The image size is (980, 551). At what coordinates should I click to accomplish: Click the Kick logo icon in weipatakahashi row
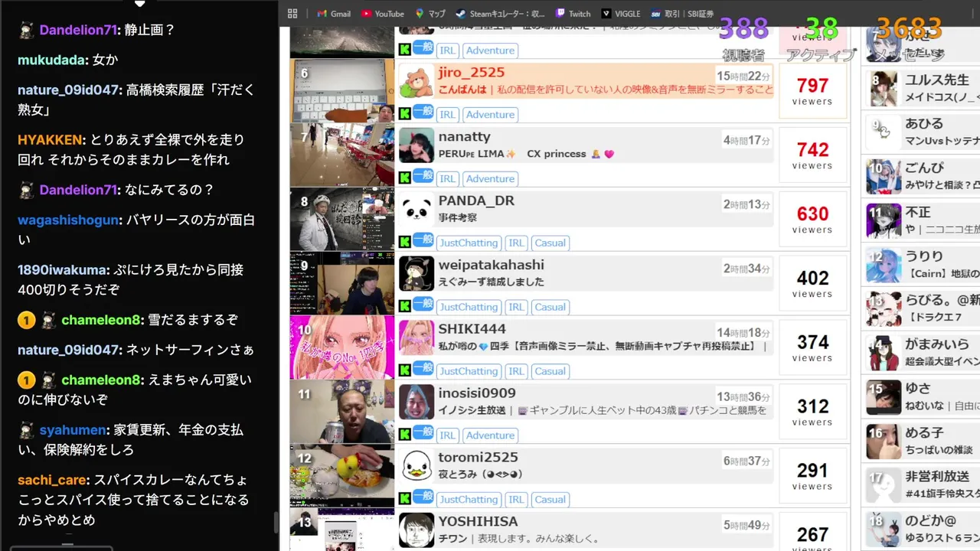click(x=405, y=306)
